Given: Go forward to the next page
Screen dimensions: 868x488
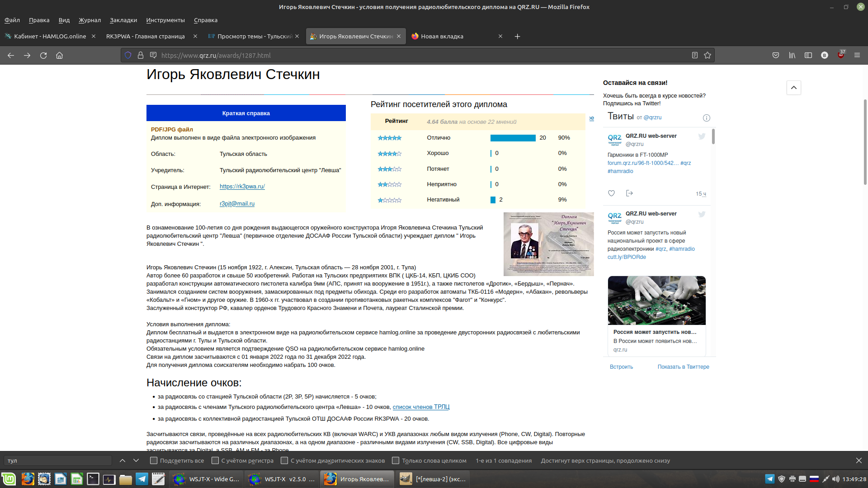Looking at the screenshot, I should pyautogui.click(x=27, y=55).
